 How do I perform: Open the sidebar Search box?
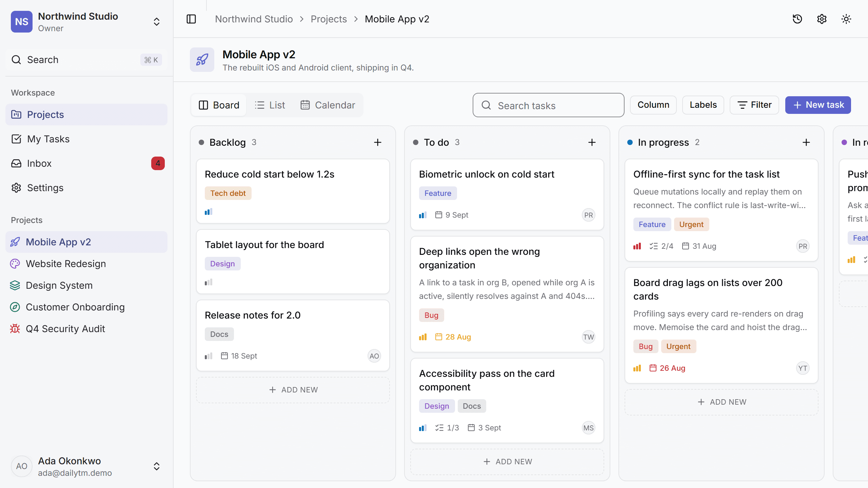[86, 60]
